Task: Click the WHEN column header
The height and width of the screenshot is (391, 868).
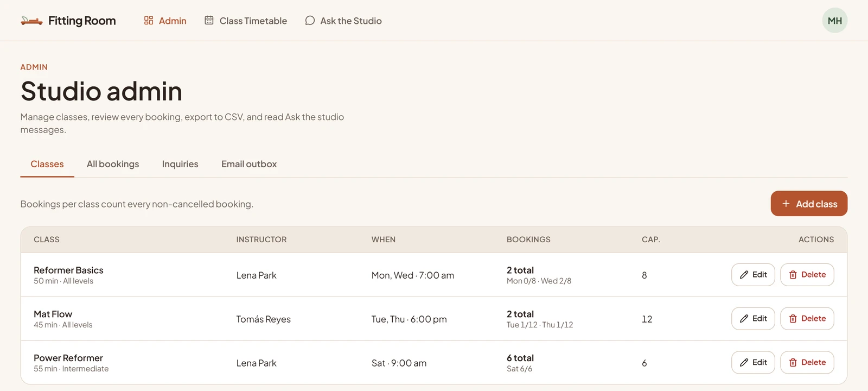Action: click(384, 239)
